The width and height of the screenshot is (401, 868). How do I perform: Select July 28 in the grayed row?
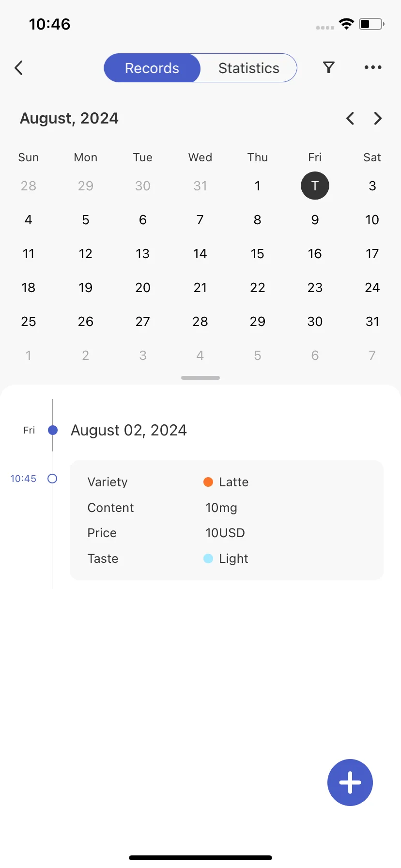tap(29, 186)
